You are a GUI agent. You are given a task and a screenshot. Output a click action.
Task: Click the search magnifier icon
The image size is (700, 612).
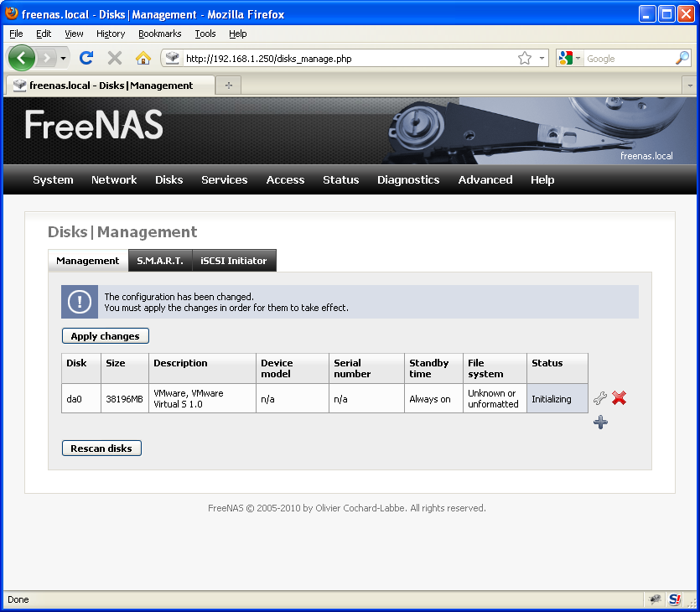pos(682,58)
